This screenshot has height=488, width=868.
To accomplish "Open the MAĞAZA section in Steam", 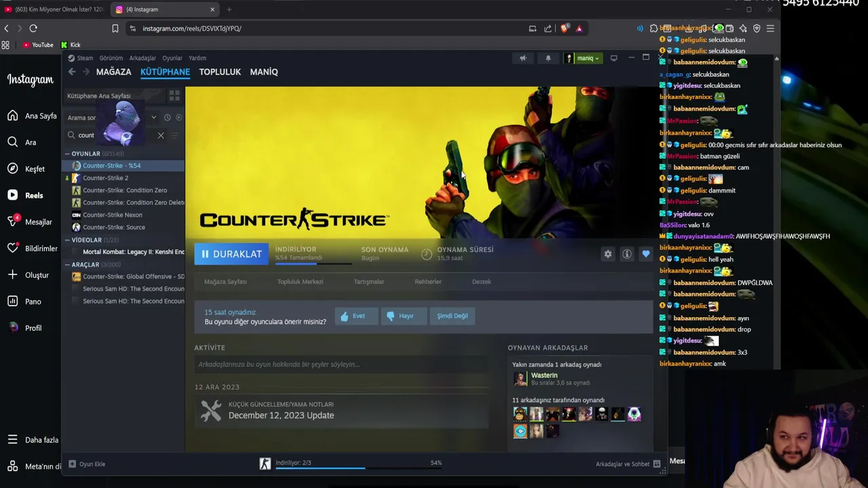I will coord(113,72).
